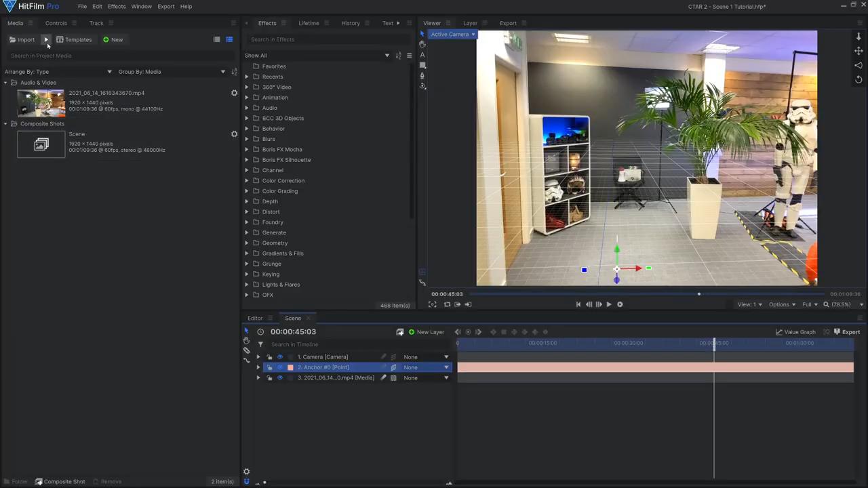This screenshot has height=488, width=868.
Task: Click the loop playback icon under the viewer
Action: (x=447, y=304)
